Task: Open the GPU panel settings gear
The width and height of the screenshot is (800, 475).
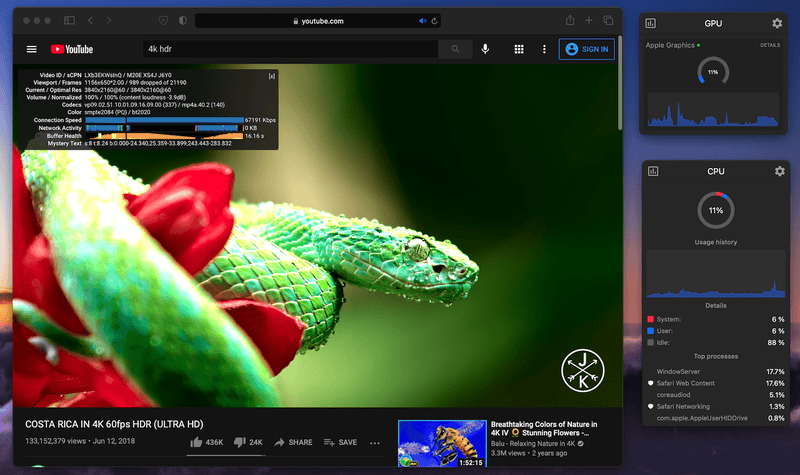Action: pyautogui.click(x=777, y=23)
